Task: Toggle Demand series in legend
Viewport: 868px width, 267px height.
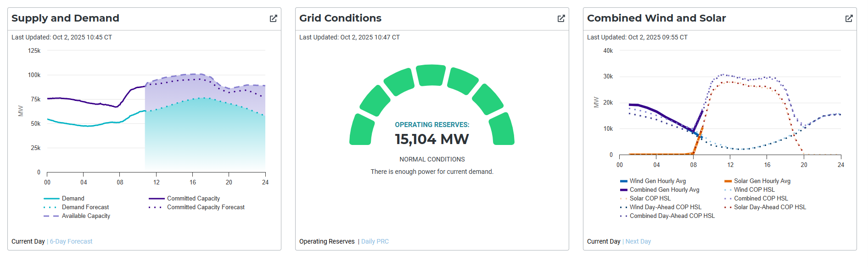Action: 73,199
